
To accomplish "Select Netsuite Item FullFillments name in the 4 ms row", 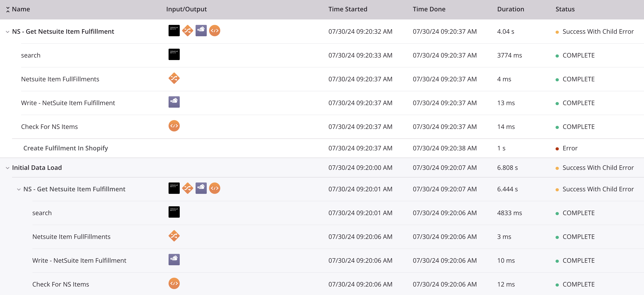I will pos(60,79).
